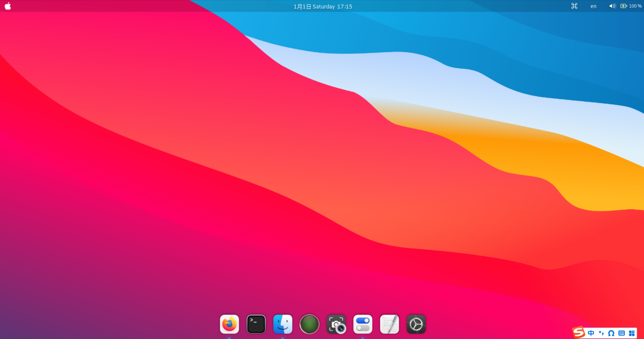Open the Settings toggles app in the dock
The image size is (644, 339).
(363, 324)
